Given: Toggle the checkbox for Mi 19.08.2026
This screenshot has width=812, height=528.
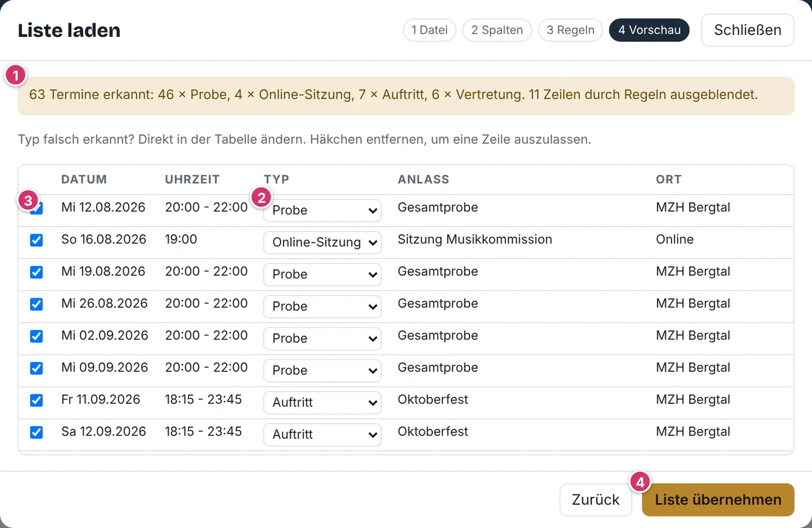Looking at the screenshot, I should (x=37, y=271).
